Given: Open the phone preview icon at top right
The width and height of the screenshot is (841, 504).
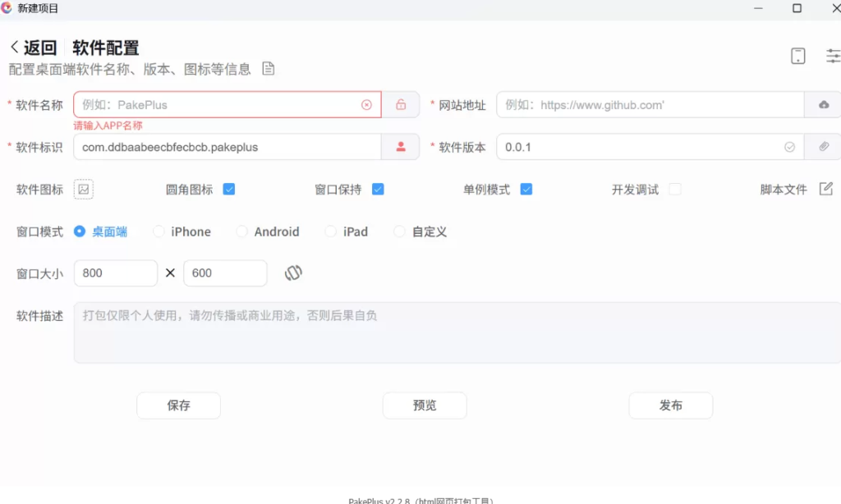Looking at the screenshot, I should [x=797, y=56].
